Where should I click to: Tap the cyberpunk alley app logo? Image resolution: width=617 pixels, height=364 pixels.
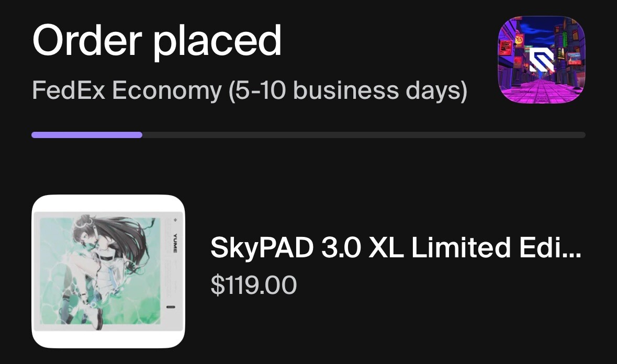(x=541, y=59)
